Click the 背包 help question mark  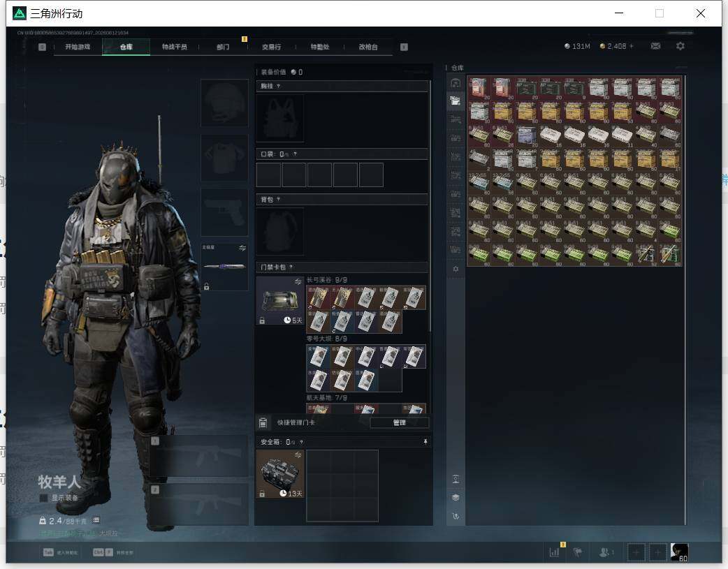coord(278,199)
